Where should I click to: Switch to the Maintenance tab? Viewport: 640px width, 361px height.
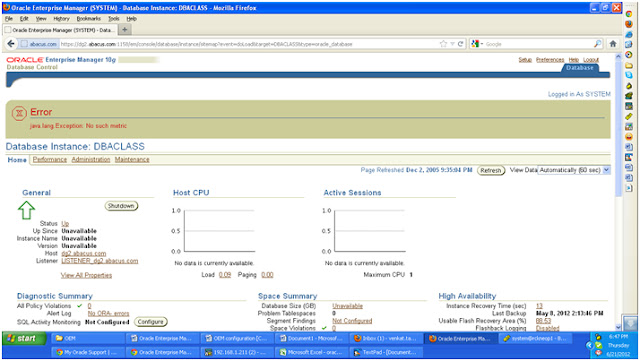[x=132, y=159]
